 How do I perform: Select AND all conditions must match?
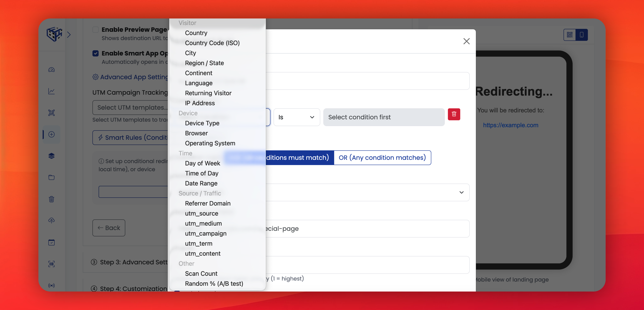279,158
